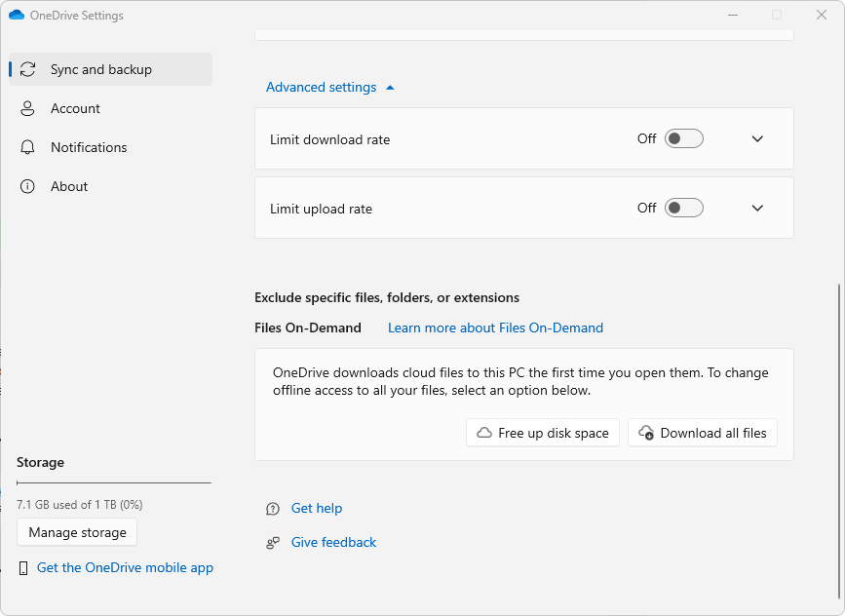Click the Manage storage button

click(77, 532)
